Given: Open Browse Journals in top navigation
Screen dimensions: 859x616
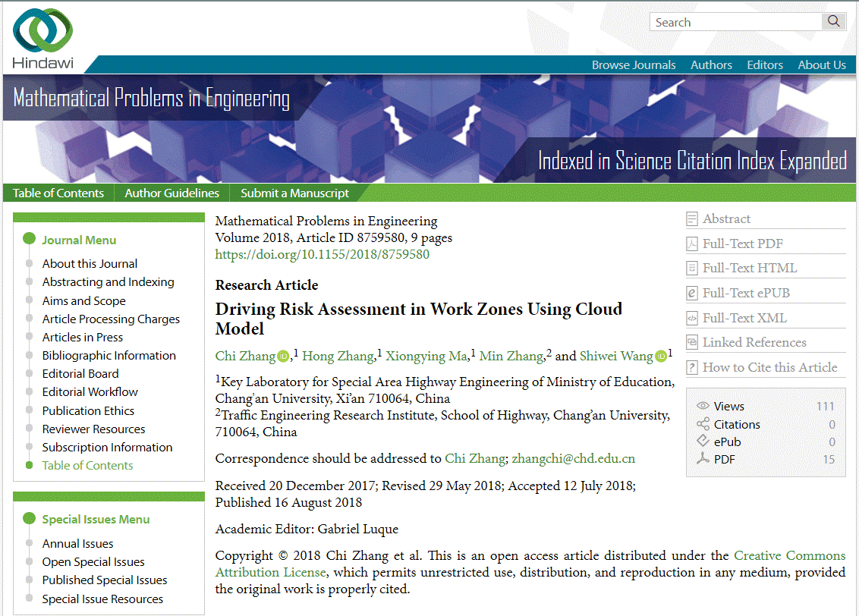Looking at the screenshot, I should pyautogui.click(x=634, y=64).
